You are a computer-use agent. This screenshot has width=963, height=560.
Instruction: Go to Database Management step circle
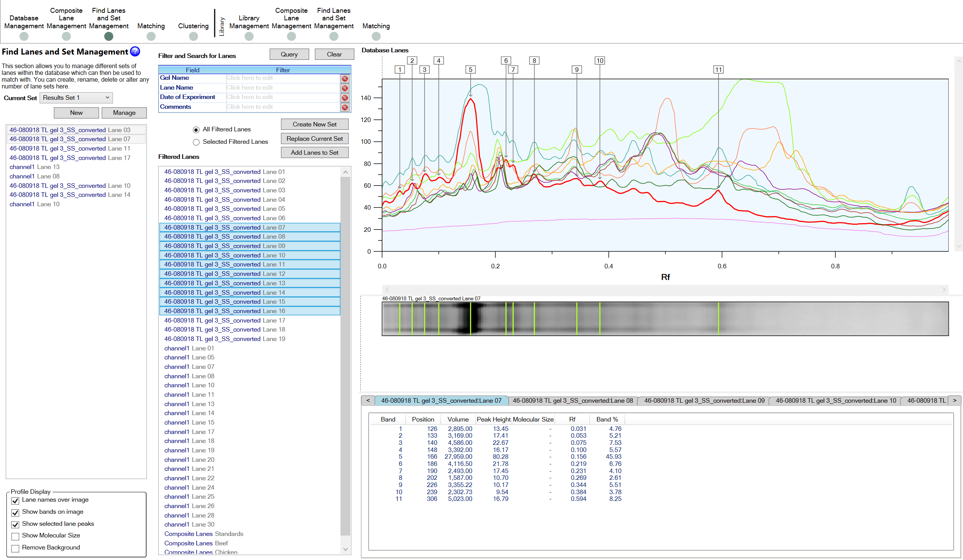[x=24, y=36]
